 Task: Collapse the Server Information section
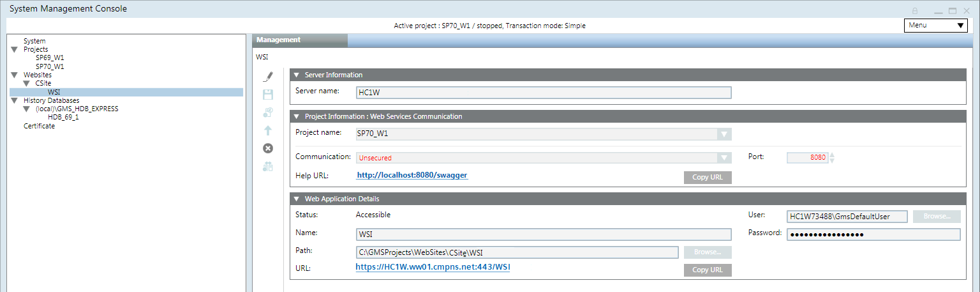(x=297, y=75)
